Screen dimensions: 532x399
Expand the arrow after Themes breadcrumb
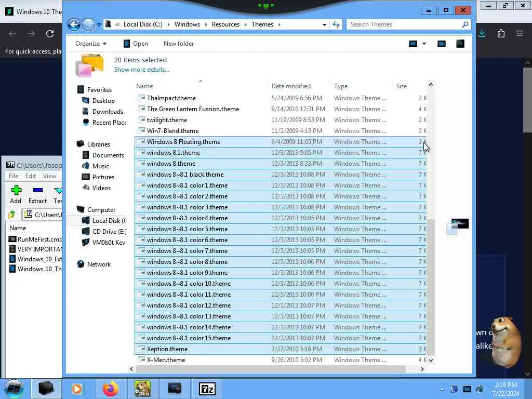coord(279,24)
